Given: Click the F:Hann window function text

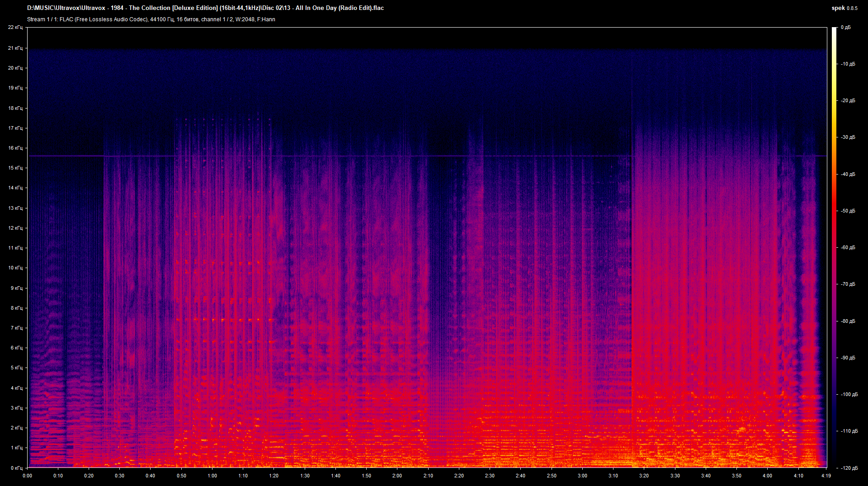Looking at the screenshot, I should (x=268, y=19).
